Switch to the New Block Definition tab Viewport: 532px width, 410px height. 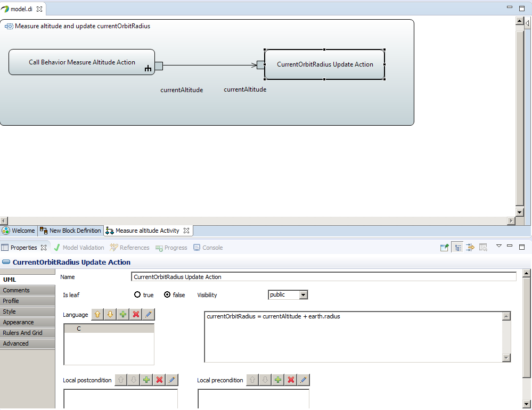[71, 231]
